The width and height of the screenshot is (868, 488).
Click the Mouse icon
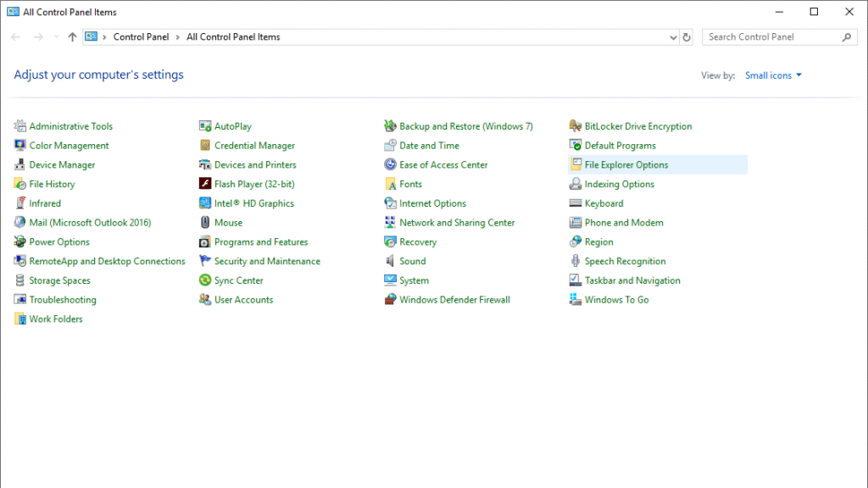[205, 223]
